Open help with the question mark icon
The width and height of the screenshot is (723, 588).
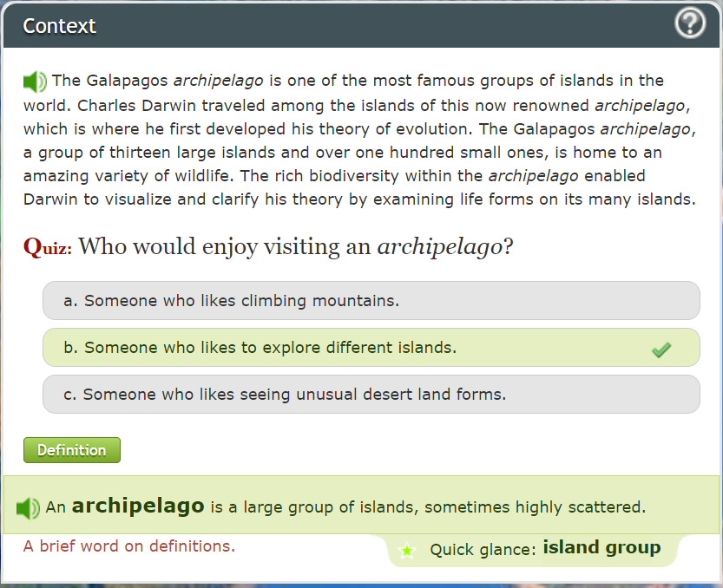point(690,23)
